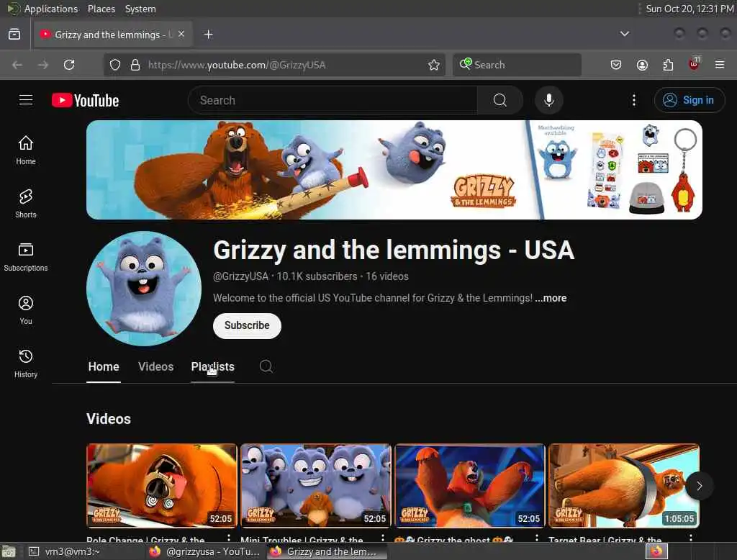Open You section in sidebar
Screen dimensions: 737x560
point(26,310)
